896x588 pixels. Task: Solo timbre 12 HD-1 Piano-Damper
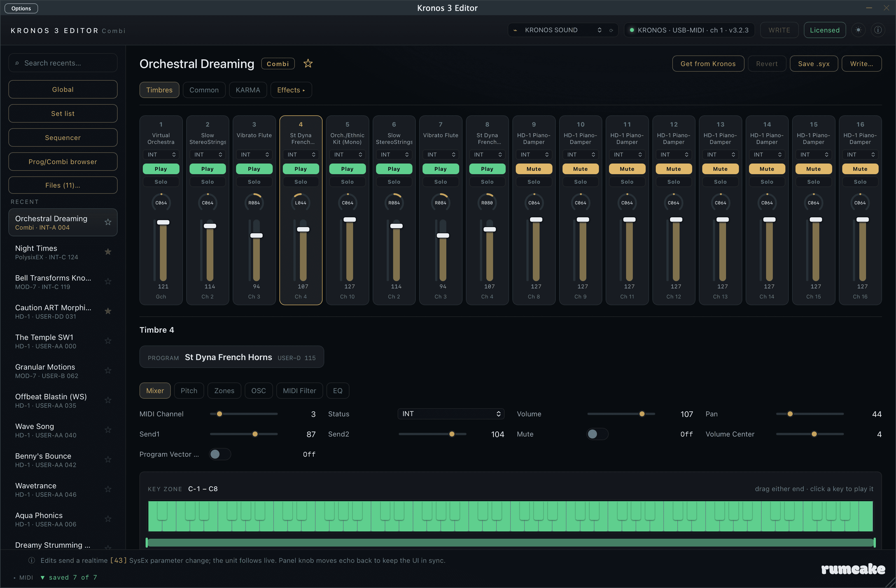click(674, 182)
